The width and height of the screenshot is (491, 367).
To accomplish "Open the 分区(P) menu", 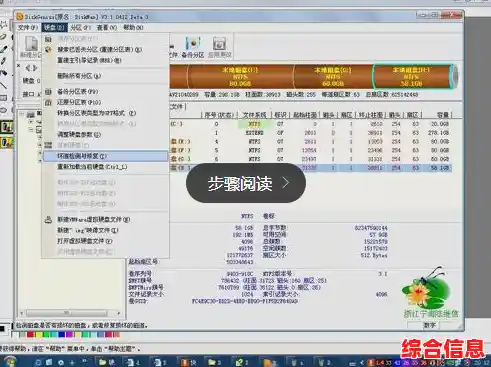I will [80, 27].
